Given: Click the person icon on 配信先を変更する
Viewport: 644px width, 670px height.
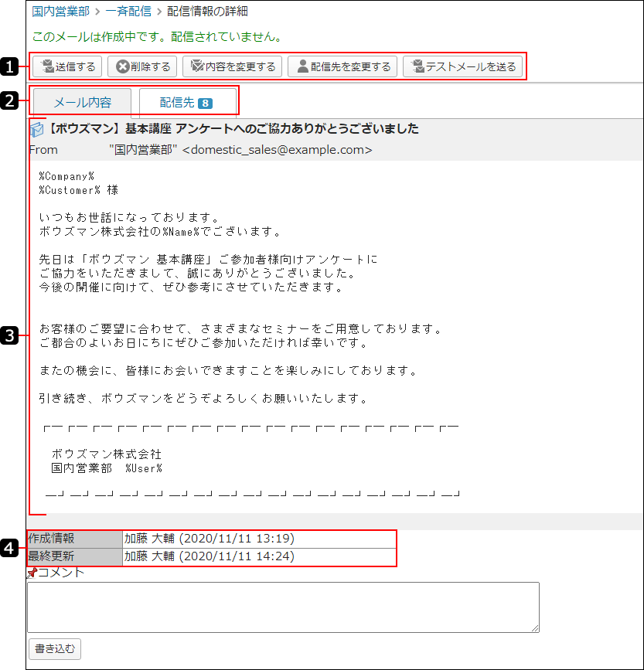Looking at the screenshot, I should tap(302, 66).
